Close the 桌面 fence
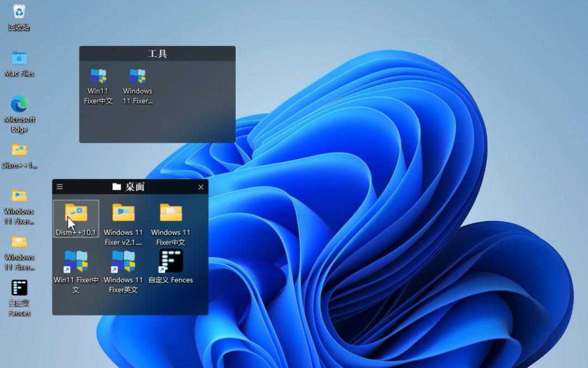Image resolution: width=588 pixels, height=368 pixels. coord(201,187)
